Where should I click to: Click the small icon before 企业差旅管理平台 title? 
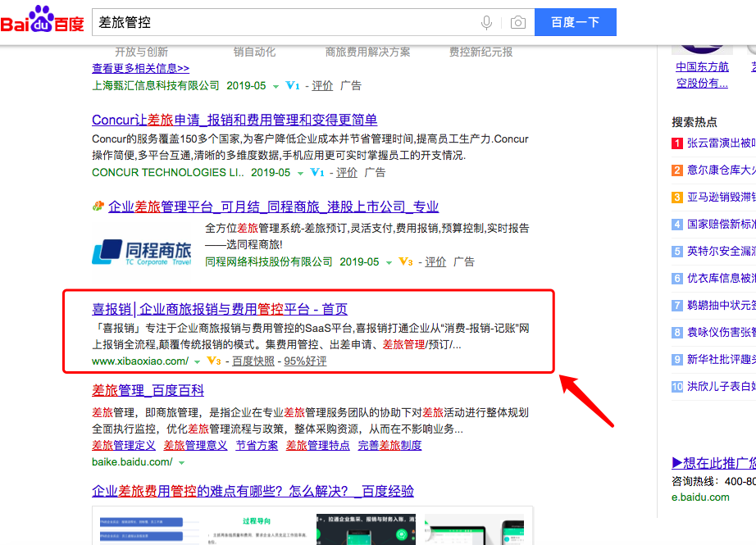[98, 207]
